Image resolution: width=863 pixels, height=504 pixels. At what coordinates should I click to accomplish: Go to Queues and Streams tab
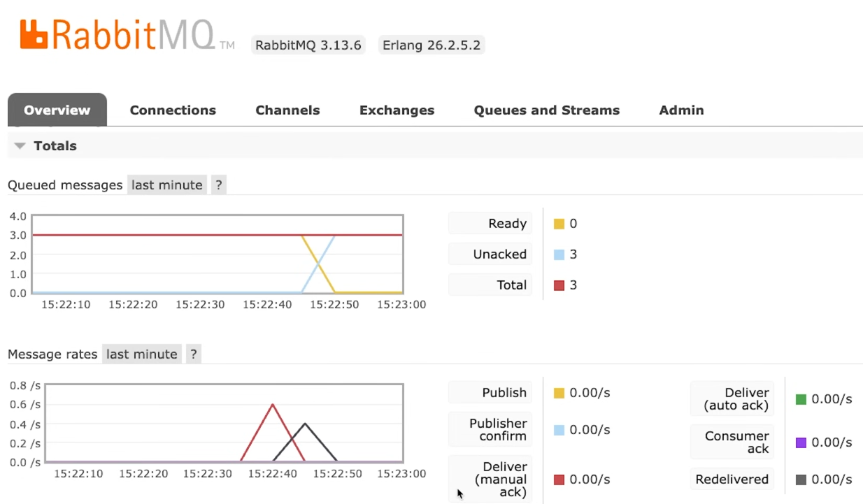[547, 110]
